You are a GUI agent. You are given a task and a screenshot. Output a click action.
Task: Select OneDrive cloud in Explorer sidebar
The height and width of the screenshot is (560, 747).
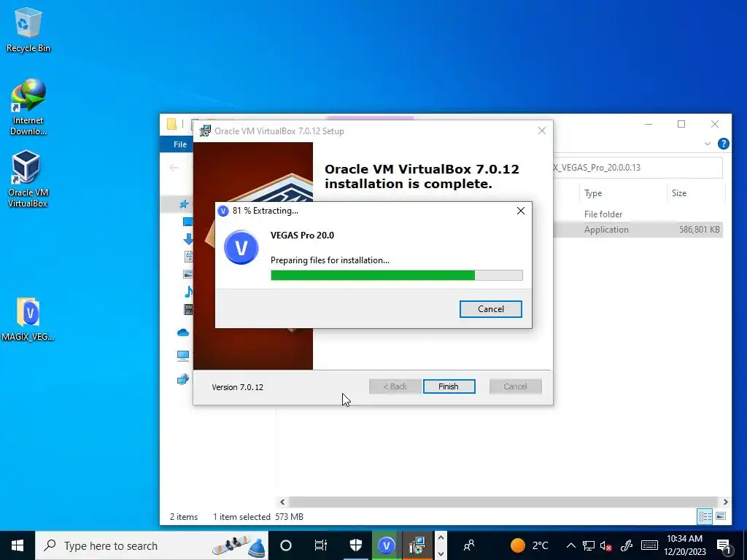coord(183,332)
